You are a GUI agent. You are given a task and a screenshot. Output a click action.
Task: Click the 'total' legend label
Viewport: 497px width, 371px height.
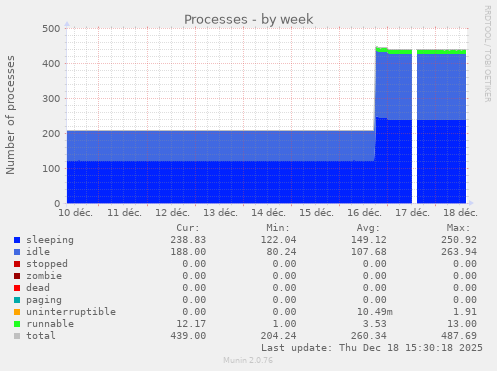[x=41, y=336]
